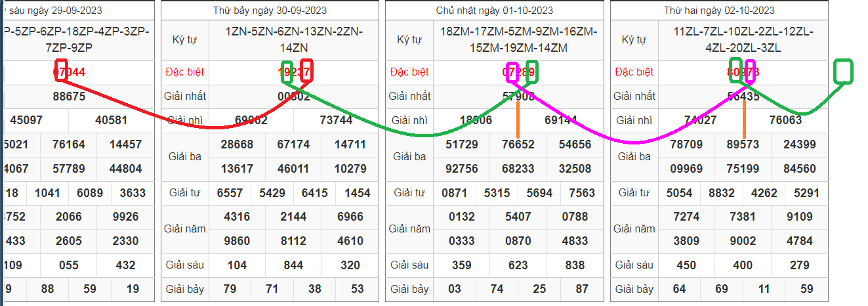Select the number 89573 in Monday's Giải ba
The image size is (868, 306).
743,144
